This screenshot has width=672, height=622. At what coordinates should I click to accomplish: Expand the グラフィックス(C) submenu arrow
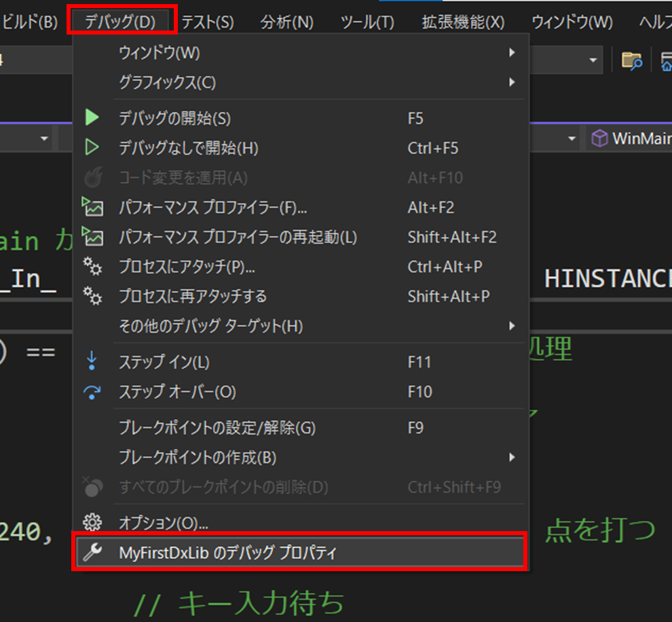tap(512, 82)
